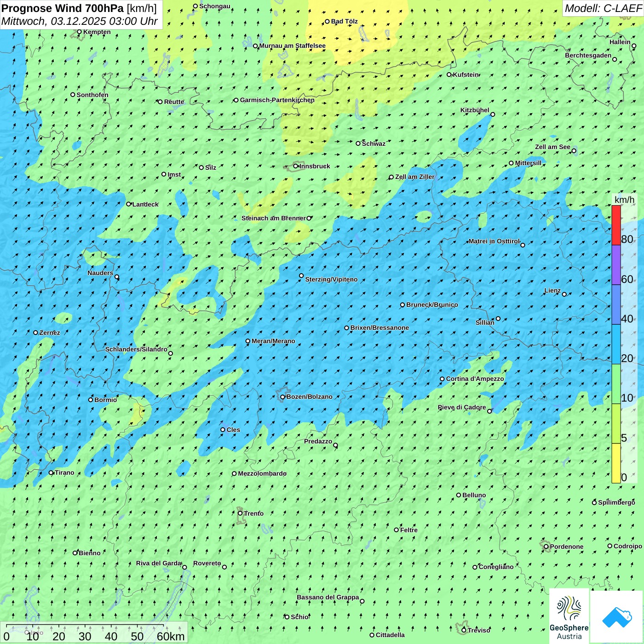Click the Schlanders/Silandro label

[136, 349]
